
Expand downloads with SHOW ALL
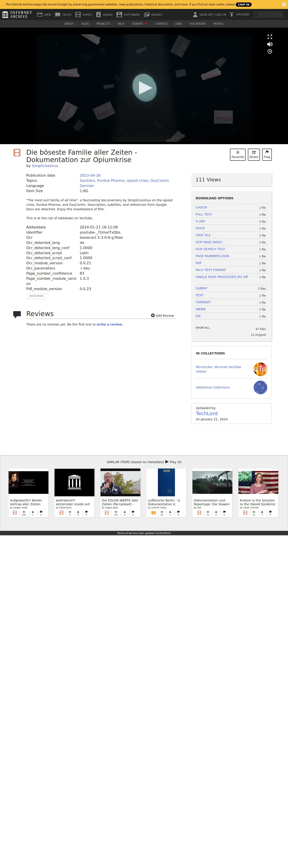point(203,328)
